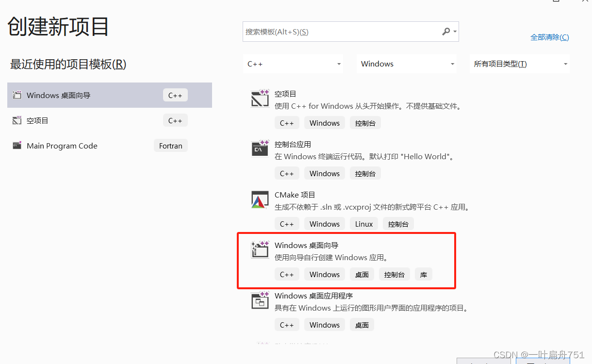This screenshot has height=364, width=592.
Task: Click Windows tag under 控制台应用 template
Action: coord(325,173)
